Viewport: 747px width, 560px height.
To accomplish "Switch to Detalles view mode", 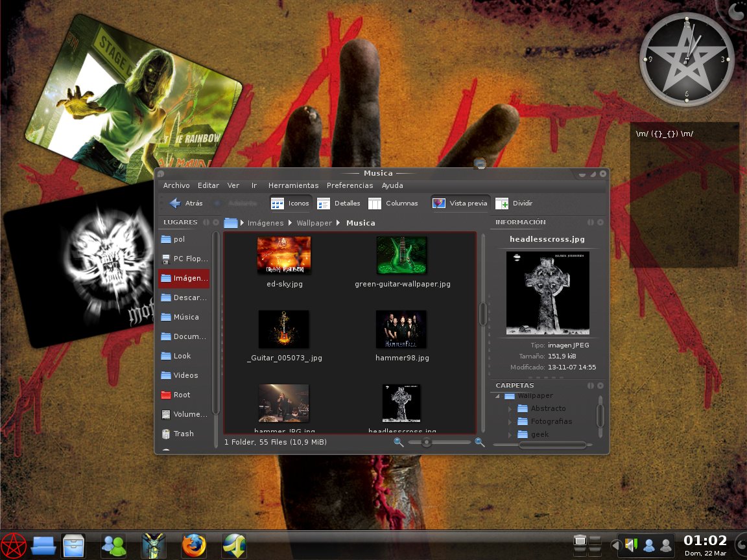I will [x=338, y=204].
